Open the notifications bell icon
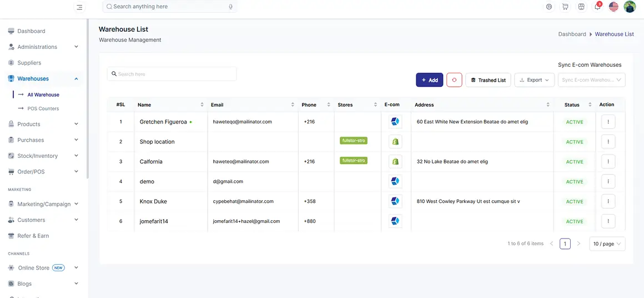This screenshot has height=298, width=644. pos(597,7)
